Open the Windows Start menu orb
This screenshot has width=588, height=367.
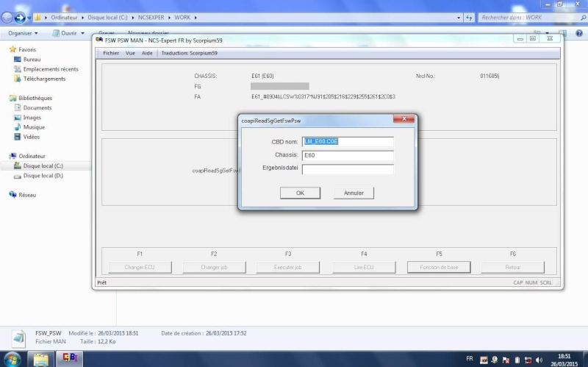(12, 359)
